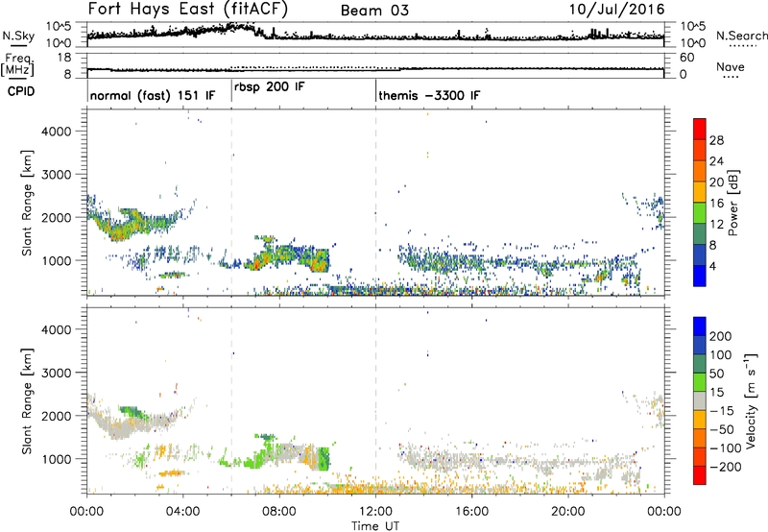The width and height of the screenshot is (768, 532).
Task: Click the '4' power scale value
Action: coord(713,267)
